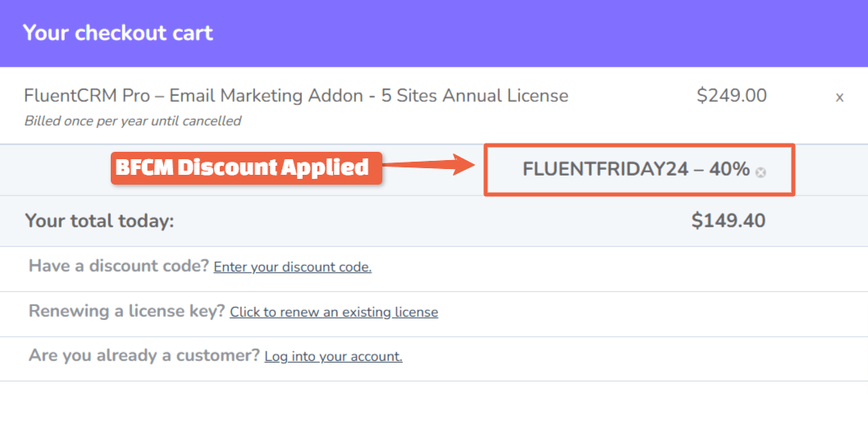This screenshot has width=868, height=421.
Task: Click the 'Have a discount code?' question
Action: coord(118,266)
